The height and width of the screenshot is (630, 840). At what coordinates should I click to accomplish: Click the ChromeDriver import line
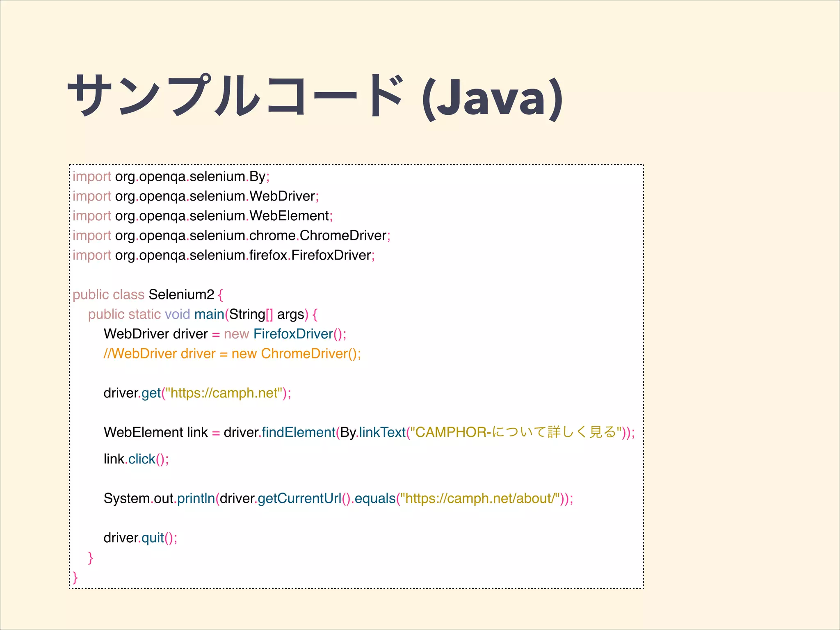click(231, 236)
